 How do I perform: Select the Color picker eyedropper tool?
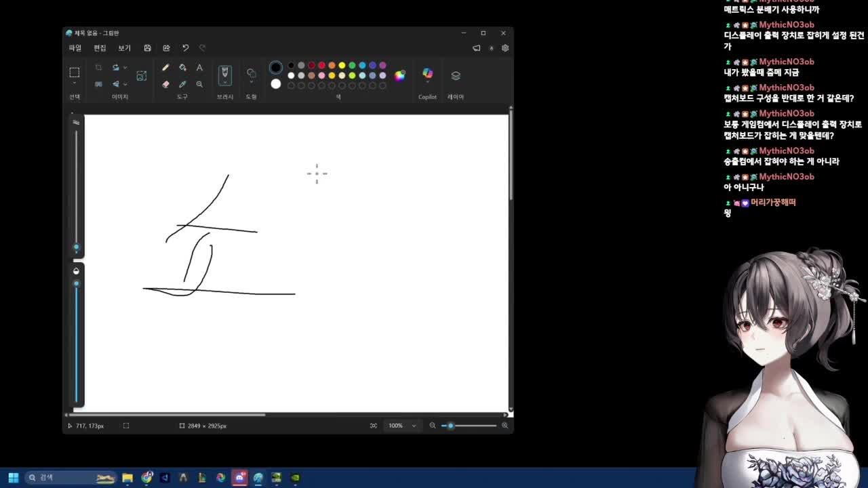pyautogui.click(x=182, y=84)
